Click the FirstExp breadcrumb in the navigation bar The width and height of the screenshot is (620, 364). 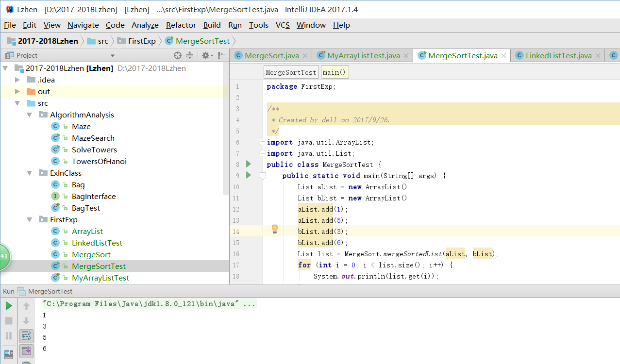click(136, 41)
